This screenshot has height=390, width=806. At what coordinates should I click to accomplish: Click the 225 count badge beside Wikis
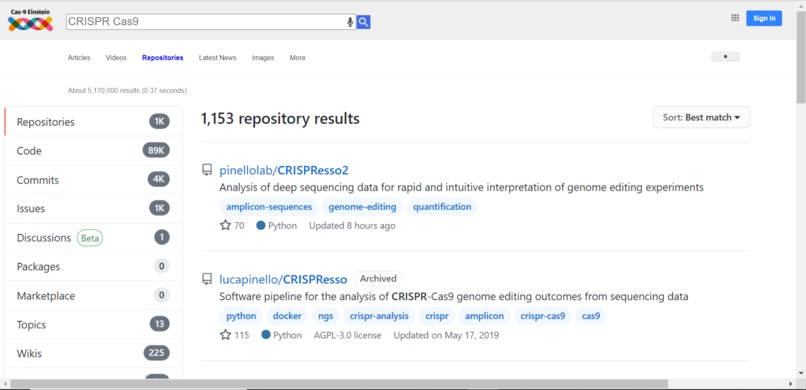tap(156, 353)
